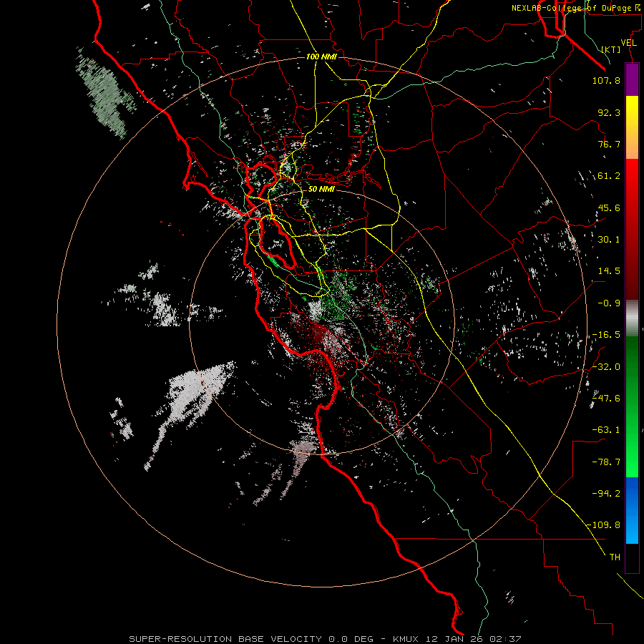The width and height of the screenshot is (644, 644).
Task: Click the 92.3 legend value
Action: click(609, 112)
